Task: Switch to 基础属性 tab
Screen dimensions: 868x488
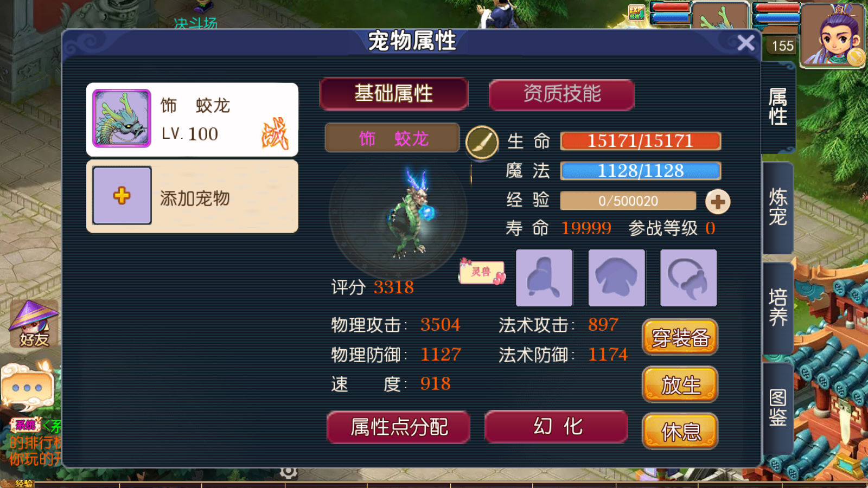Action: [394, 94]
